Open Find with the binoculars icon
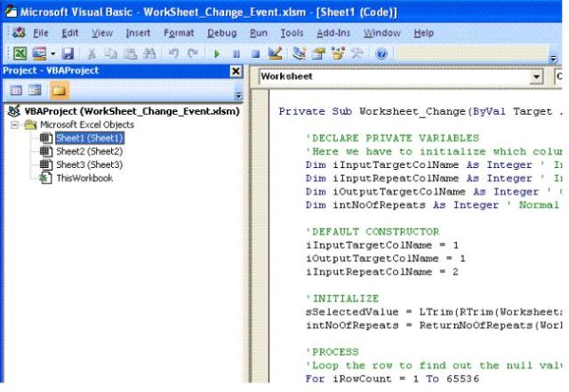 click(149, 53)
